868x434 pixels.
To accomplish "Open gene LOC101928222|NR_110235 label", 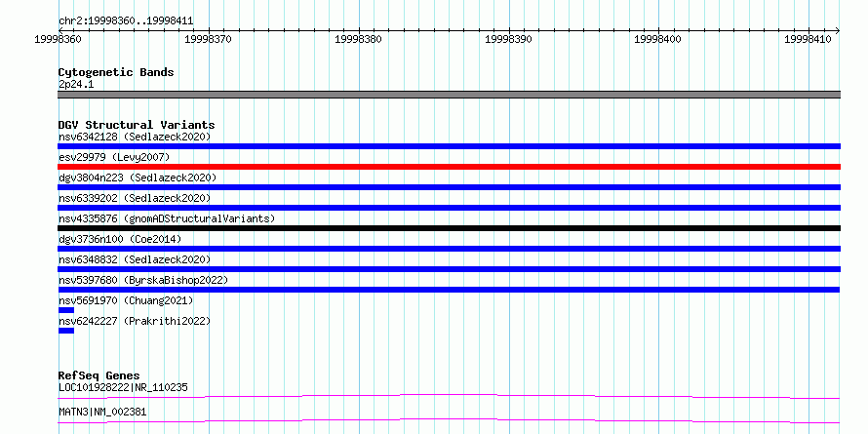I will [x=123, y=387].
